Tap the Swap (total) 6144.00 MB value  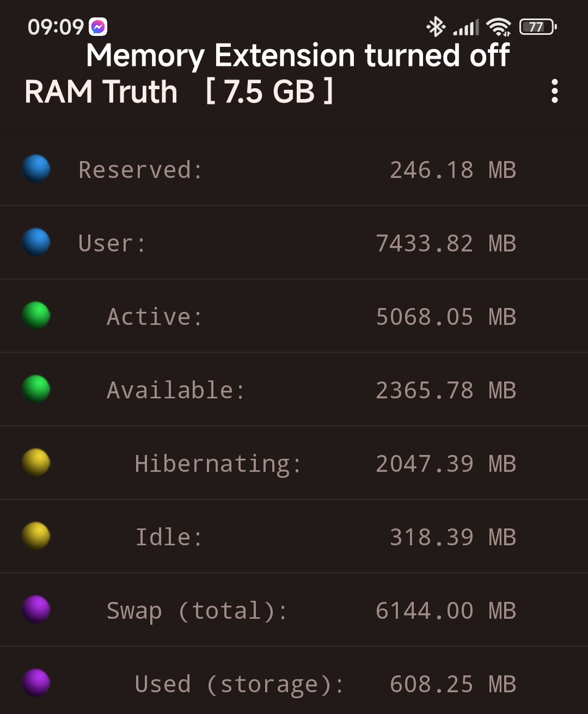pyautogui.click(x=446, y=611)
